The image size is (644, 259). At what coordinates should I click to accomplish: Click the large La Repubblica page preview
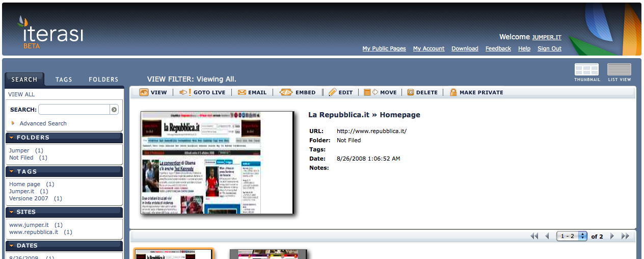[217, 162]
